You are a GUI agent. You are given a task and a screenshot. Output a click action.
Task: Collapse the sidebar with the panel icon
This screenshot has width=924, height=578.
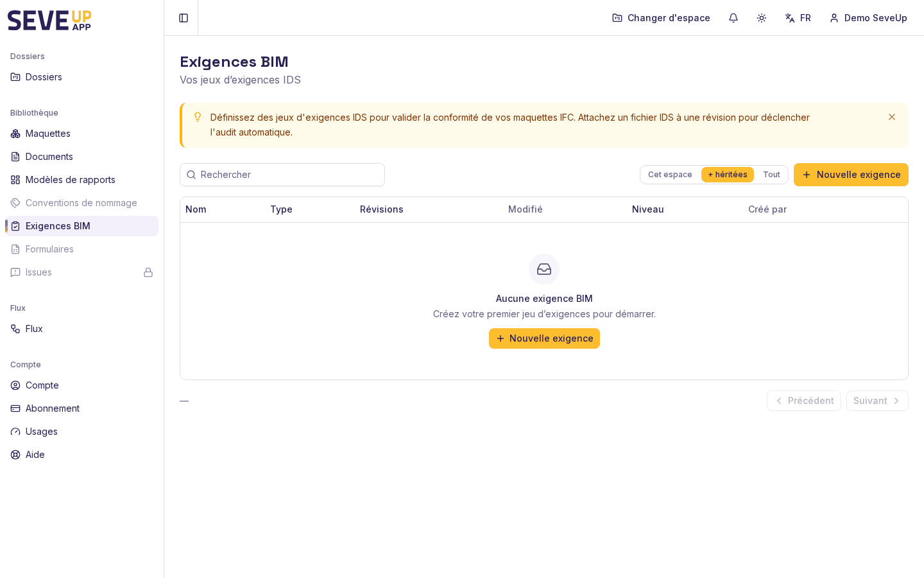click(184, 18)
